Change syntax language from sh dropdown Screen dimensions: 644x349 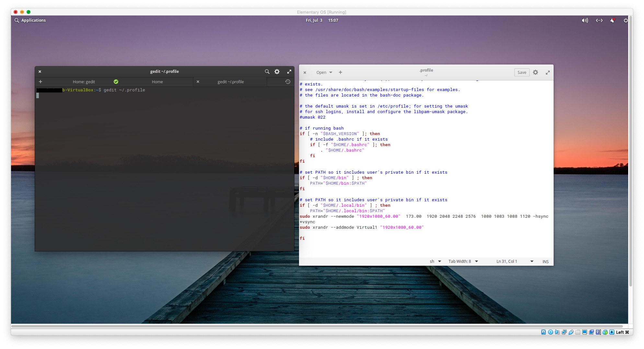[x=435, y=262]
